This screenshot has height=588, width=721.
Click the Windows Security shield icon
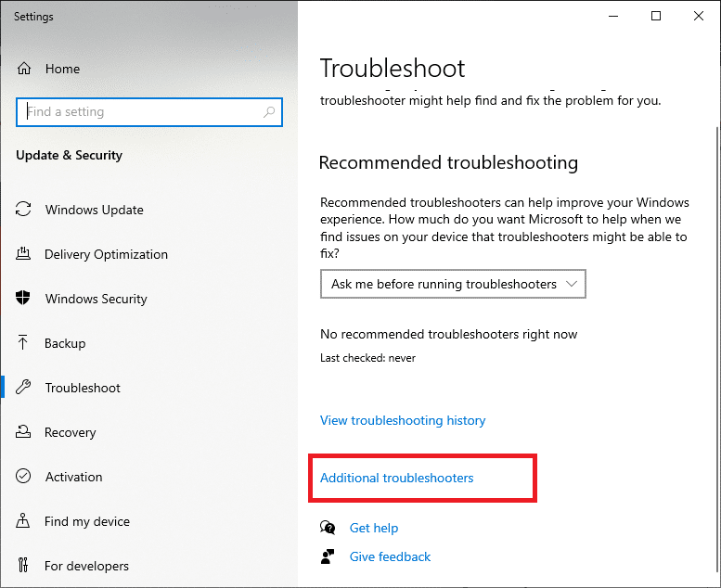[x=24, y=299]
